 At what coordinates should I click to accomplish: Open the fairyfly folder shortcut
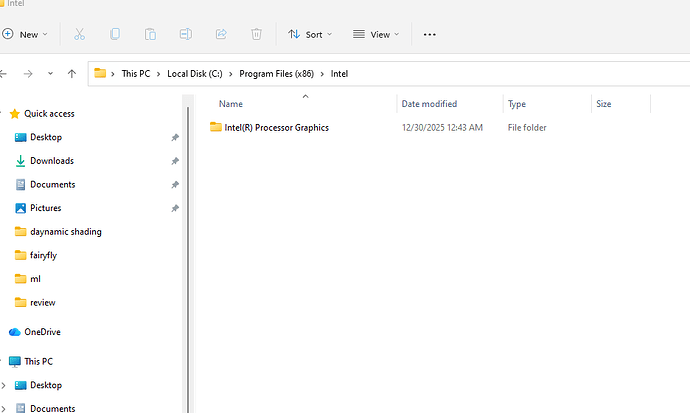click(43, 256)
